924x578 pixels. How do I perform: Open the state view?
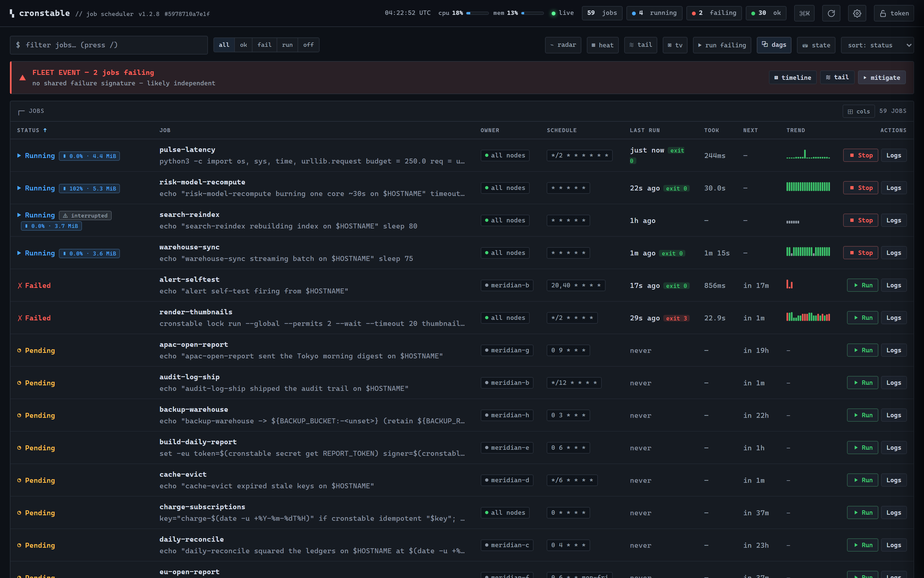coord(816,45)
